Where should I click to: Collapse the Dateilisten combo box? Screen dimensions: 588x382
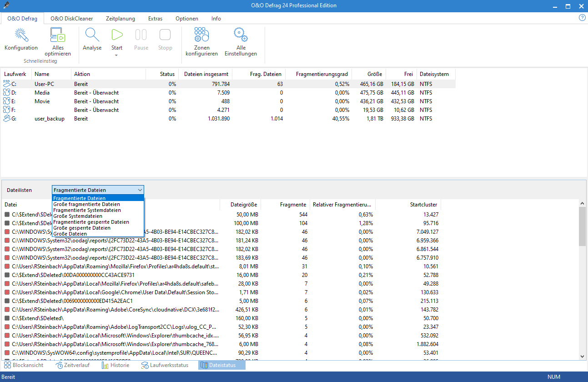pos(140,190)
